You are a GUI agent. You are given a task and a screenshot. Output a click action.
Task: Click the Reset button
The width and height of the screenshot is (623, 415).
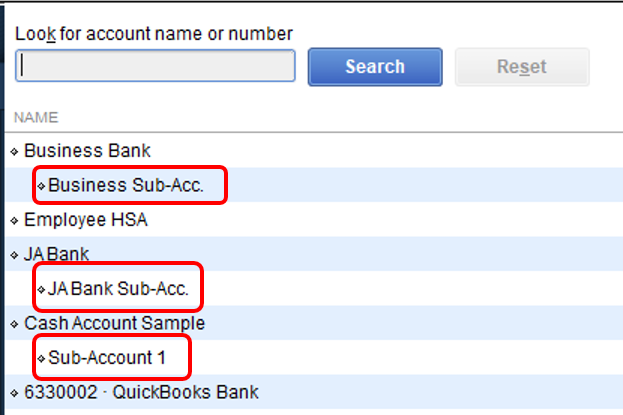point(521,67)
